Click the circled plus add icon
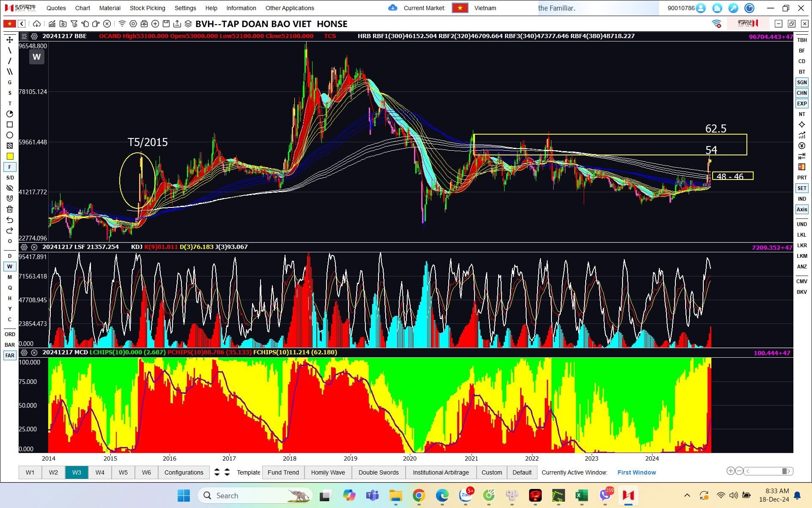 click(x=155, y=24)
